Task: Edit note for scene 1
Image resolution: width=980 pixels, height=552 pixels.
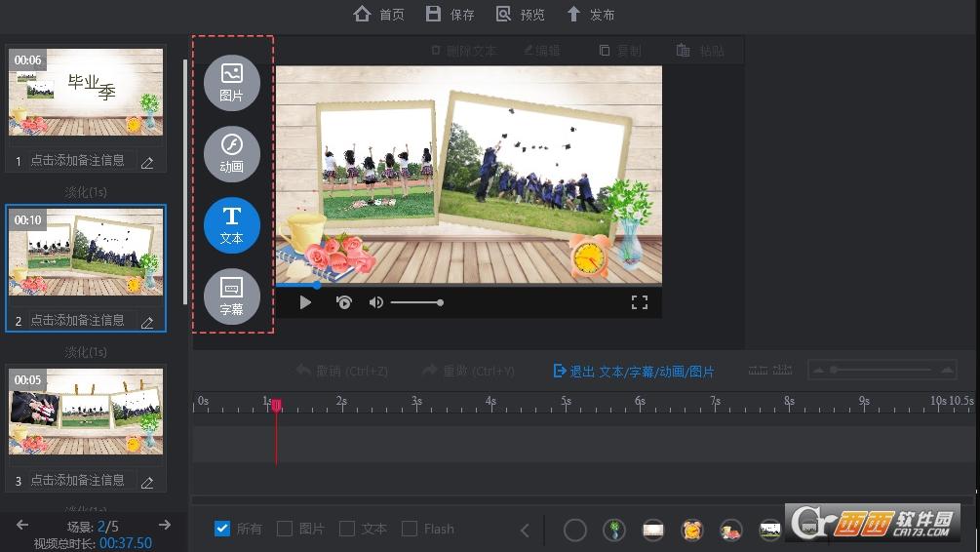Action: coord(147,163)
